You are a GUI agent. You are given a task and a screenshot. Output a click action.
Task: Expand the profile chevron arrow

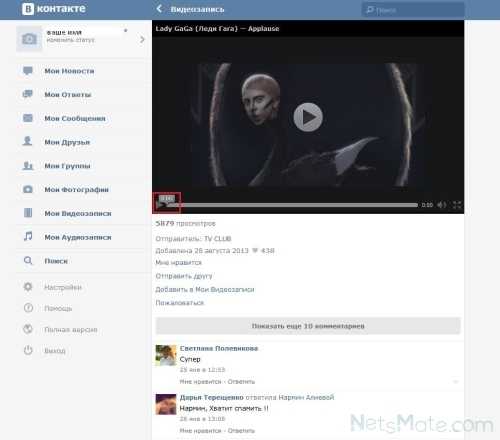coord(142,39)
